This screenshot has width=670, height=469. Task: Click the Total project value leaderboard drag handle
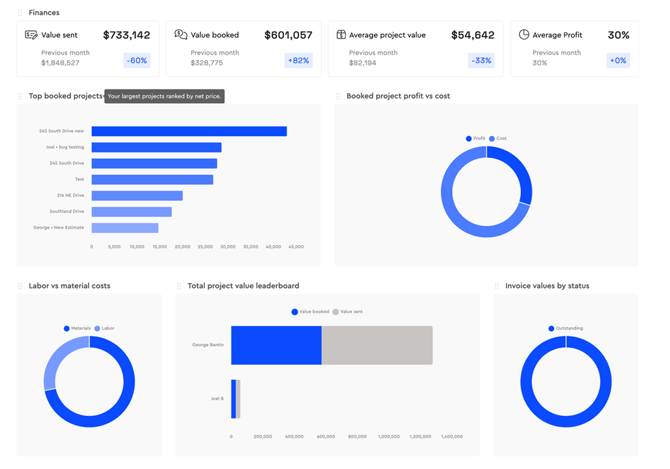point(180,286)
